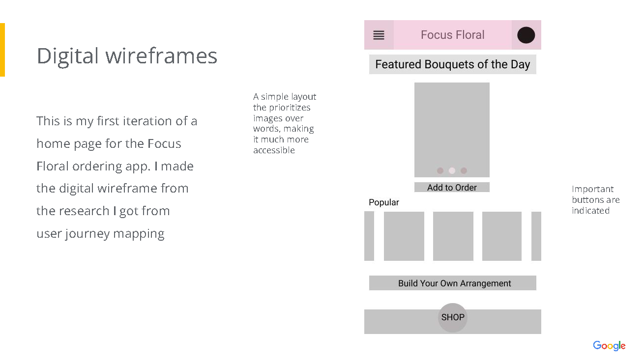The height and width of the screenshot is (362, 644).
Task: Open the hamburger menu icon
Action: pyautogui.click(x=379, y=35)
